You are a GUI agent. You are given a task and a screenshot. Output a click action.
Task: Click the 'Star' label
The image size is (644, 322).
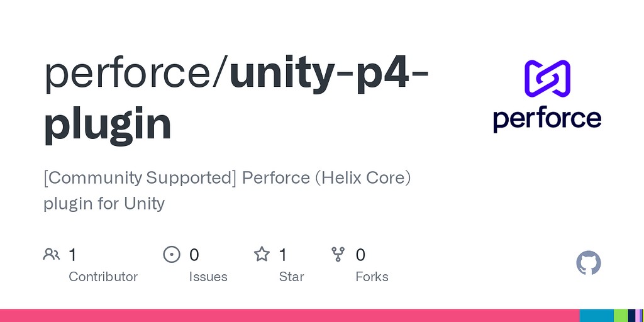pos(292,277)
